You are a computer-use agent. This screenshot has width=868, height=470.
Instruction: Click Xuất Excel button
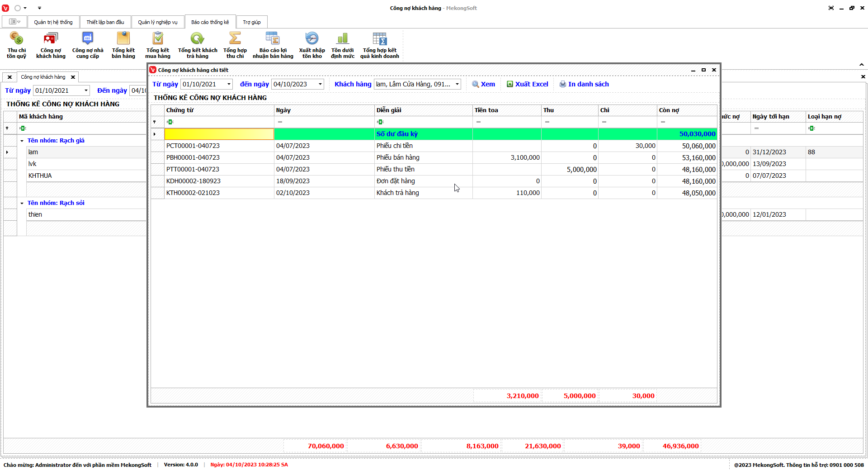(x=527, y=84)
